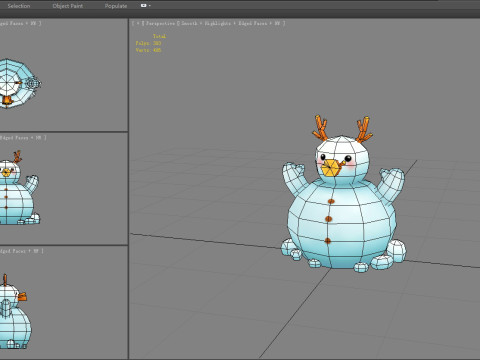
Task: Expand the ribbon minimize dropdown arrow
Action: [x=150, y=6]
